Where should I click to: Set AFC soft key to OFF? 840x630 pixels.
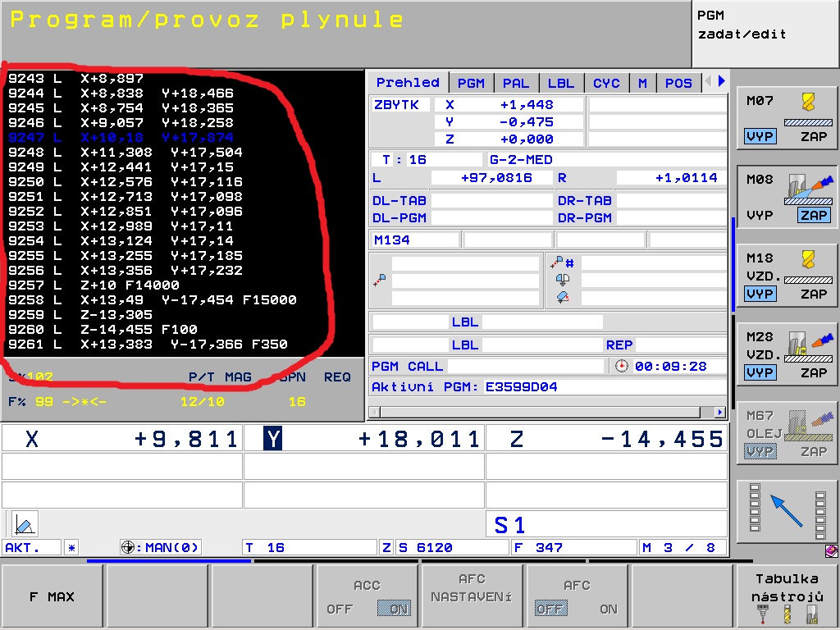click(550, 609)
